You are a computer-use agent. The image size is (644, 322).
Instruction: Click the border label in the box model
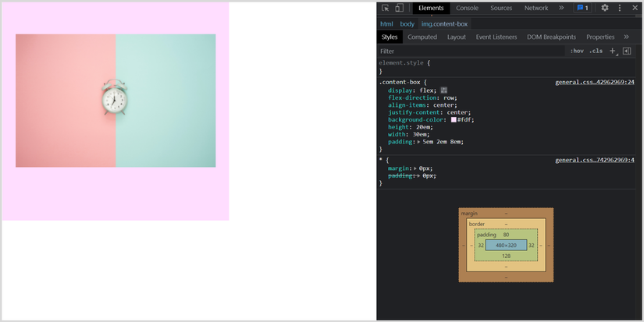(477, 224)
